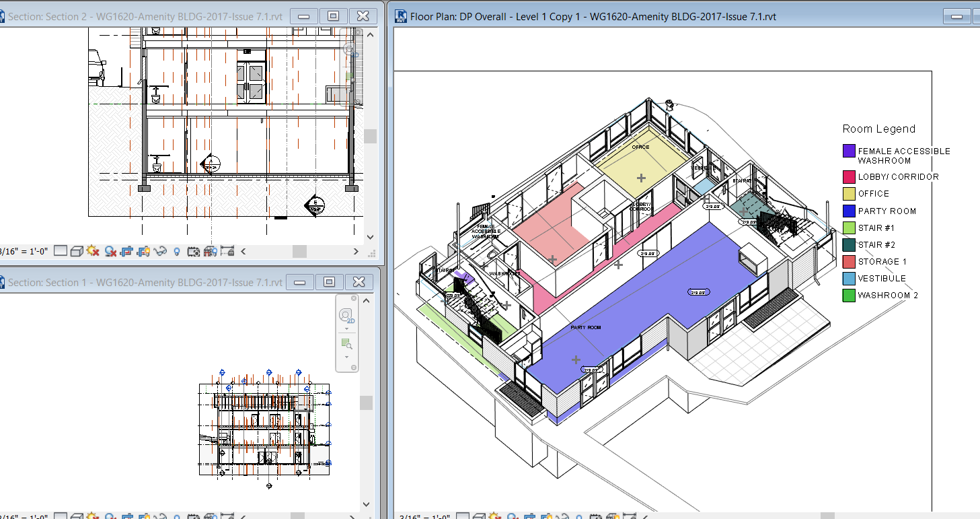The height and width of the screenshot is (519, 980).
Task: Click the Reveal Constraints icon
Action: 227,250
